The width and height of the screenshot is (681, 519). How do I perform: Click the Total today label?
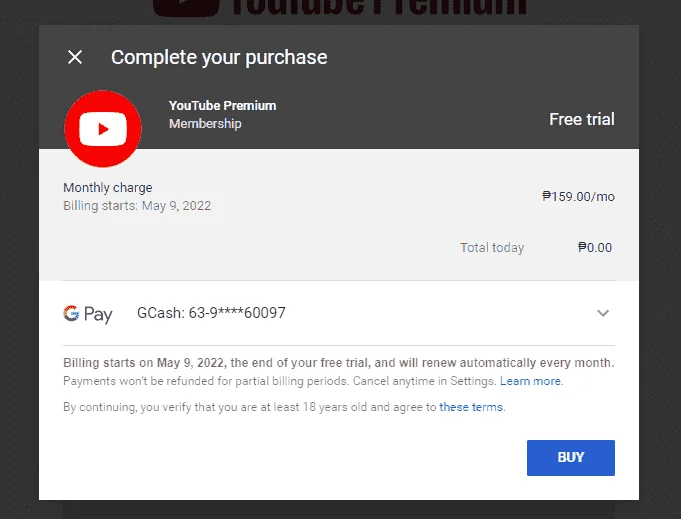[492, 248]
